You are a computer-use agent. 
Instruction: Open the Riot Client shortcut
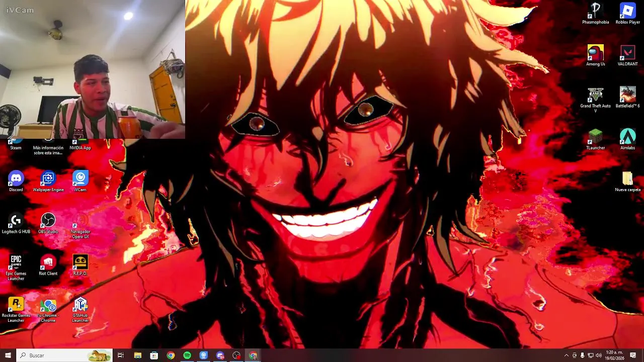tap(48, 265)
